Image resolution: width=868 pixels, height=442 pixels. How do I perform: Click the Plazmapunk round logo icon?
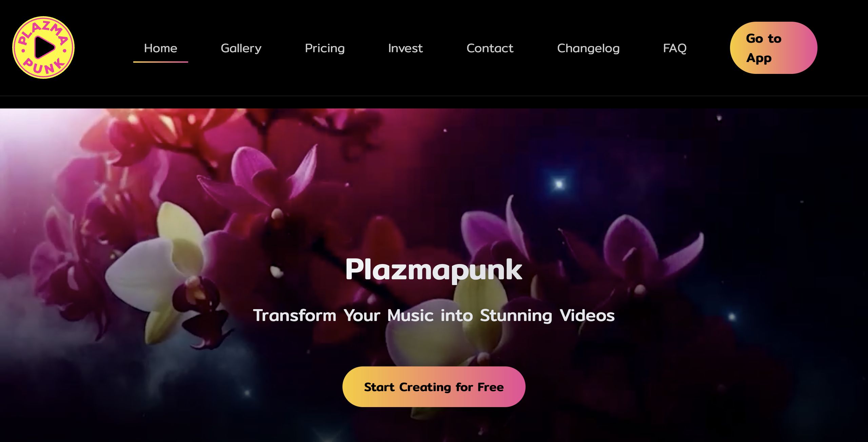(43, 47)
